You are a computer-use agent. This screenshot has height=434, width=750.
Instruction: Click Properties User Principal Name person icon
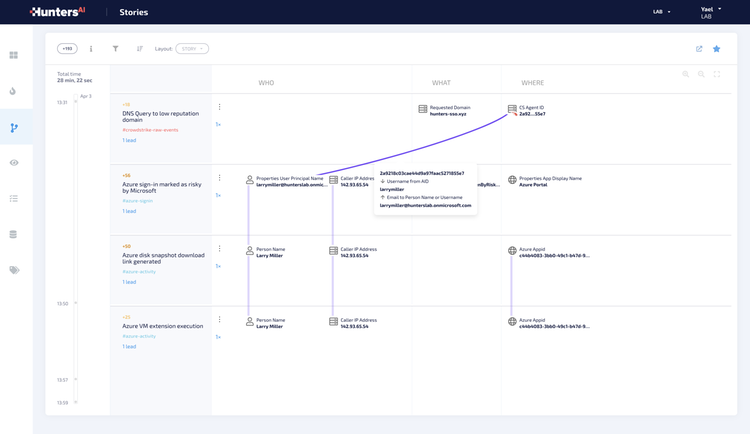[250, 180]
